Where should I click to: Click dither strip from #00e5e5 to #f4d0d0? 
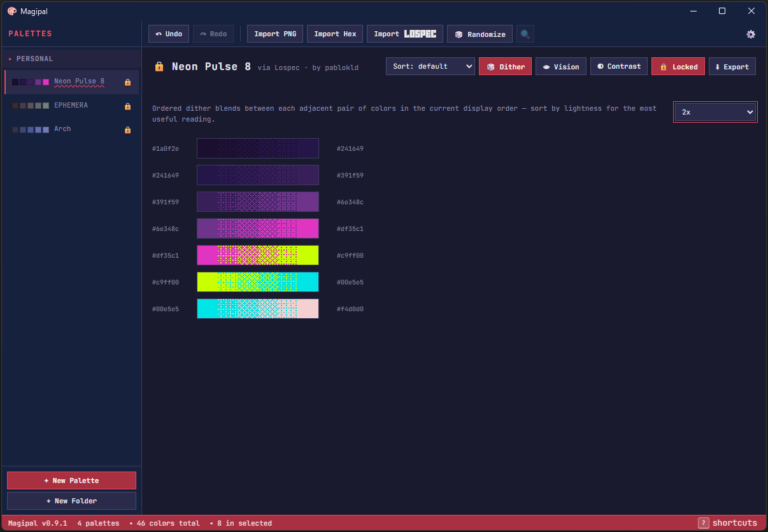pos(258,309)
